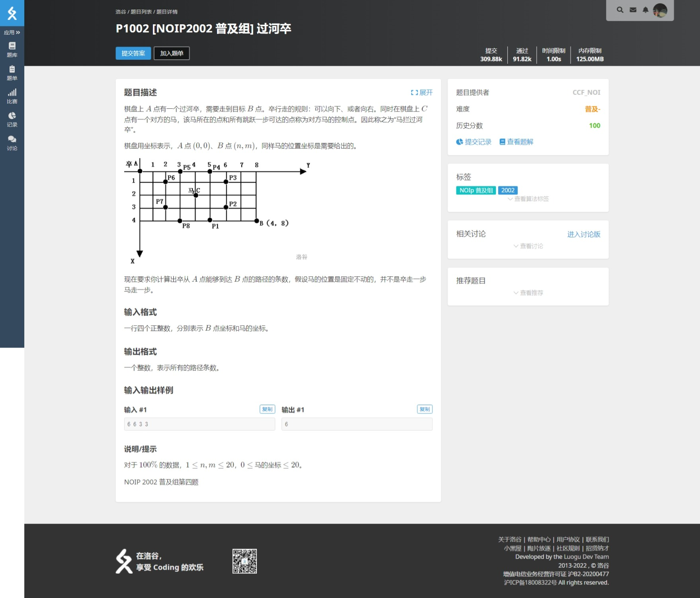Select 题单 in the left sidebar
Viewport: 700px width, 598px height.
pos(12,72)
